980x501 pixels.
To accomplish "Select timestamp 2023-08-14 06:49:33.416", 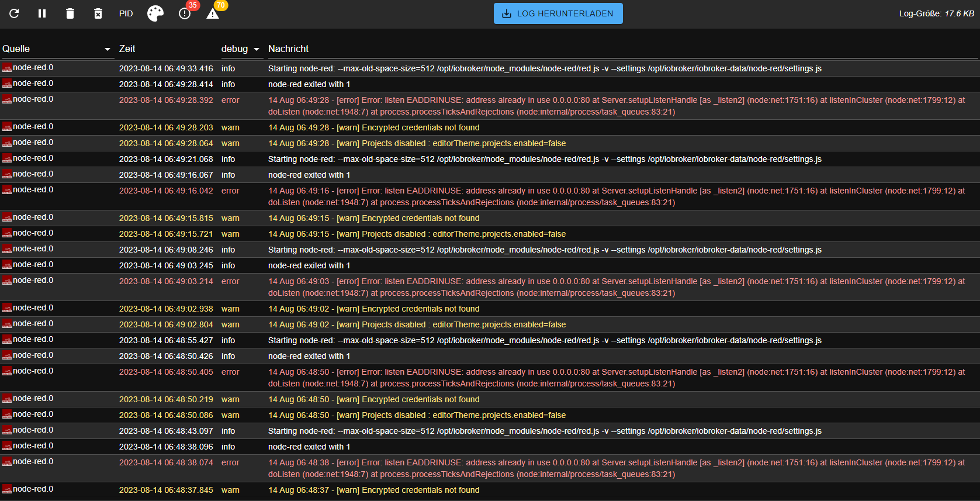I will point(166,68).
